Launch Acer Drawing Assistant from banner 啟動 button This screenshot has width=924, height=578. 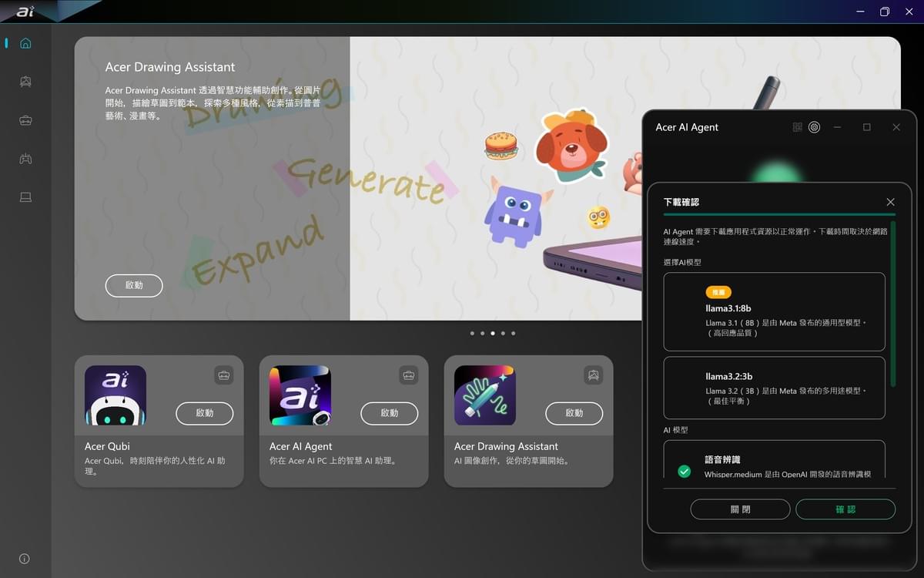pyautogui.click(x=134, y=285)
